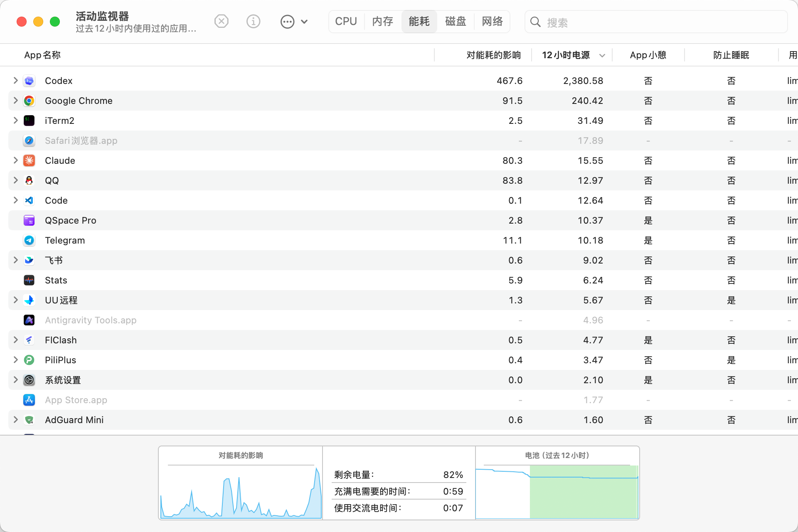Sort by App 名称 column header
This screenshot has width=798, height=532.
(x=42, y=55)
